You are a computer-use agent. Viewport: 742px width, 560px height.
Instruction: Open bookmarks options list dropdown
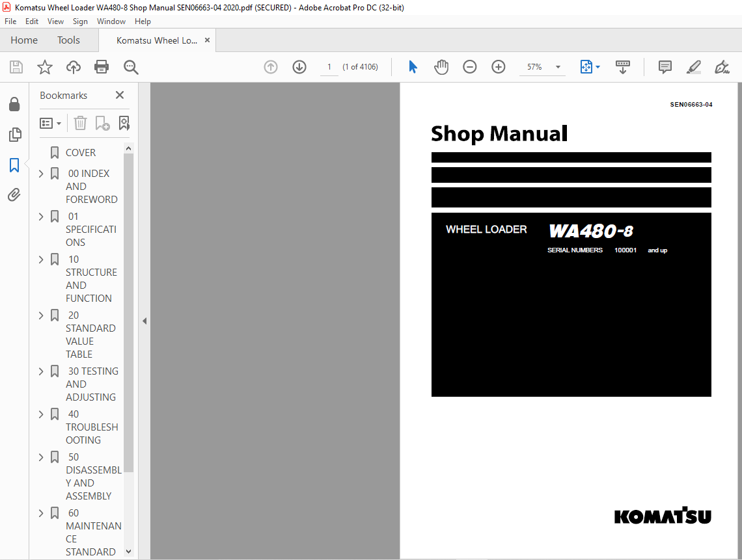tap(50, 124)
